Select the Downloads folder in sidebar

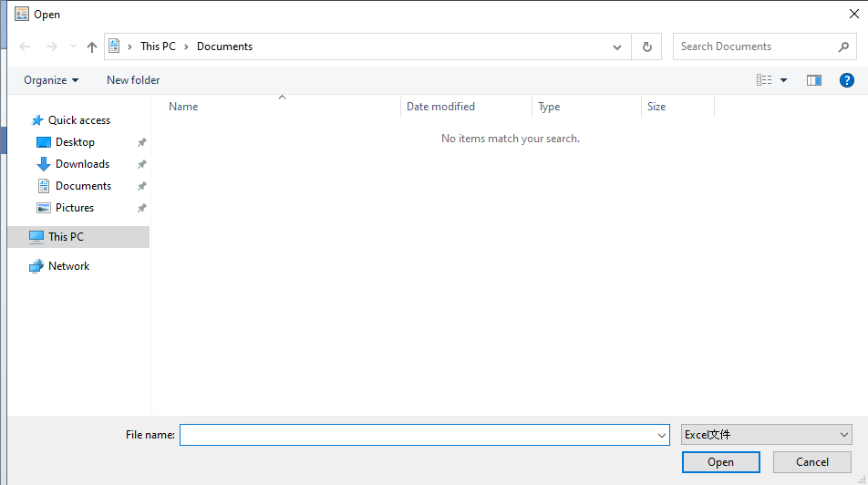click(x=82, y=164)
